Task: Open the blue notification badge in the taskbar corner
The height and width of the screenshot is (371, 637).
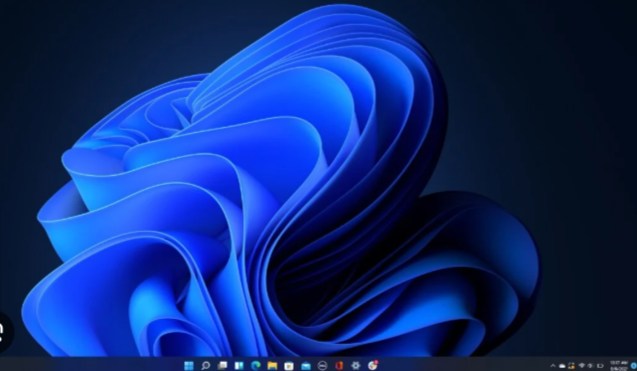Action: pyautogui.click(x=633, y=366)
